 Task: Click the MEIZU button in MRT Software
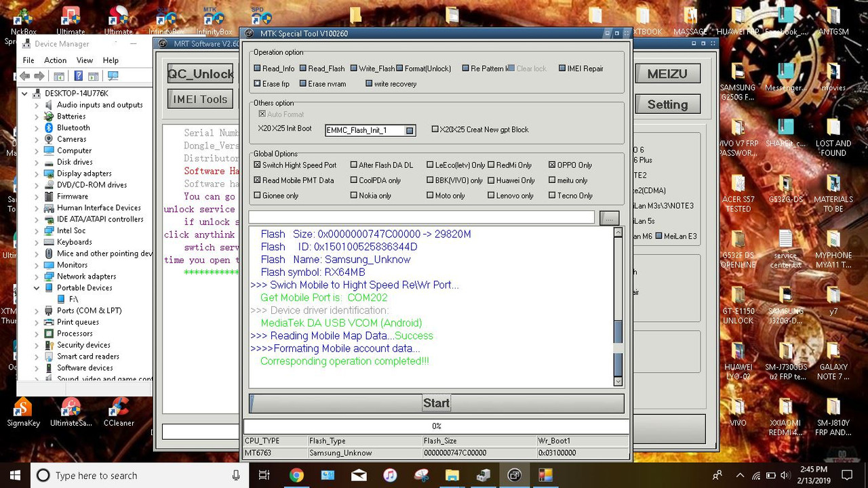[667, 74]
